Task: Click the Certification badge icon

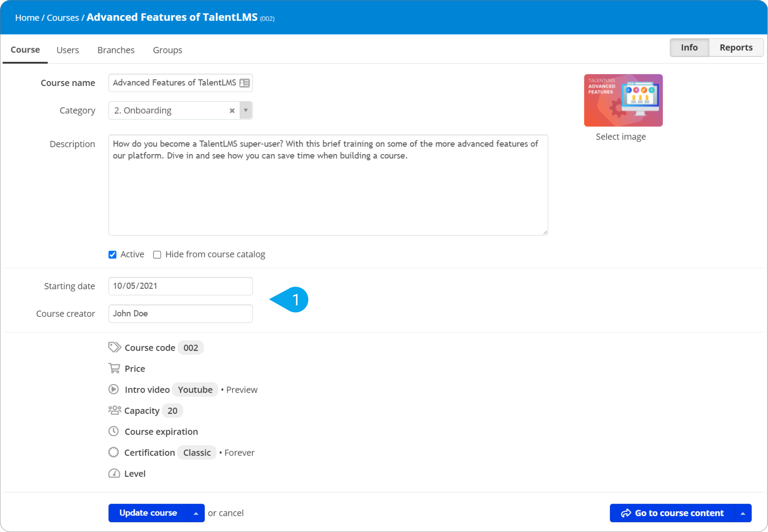Action: click(x=114, y=452)
